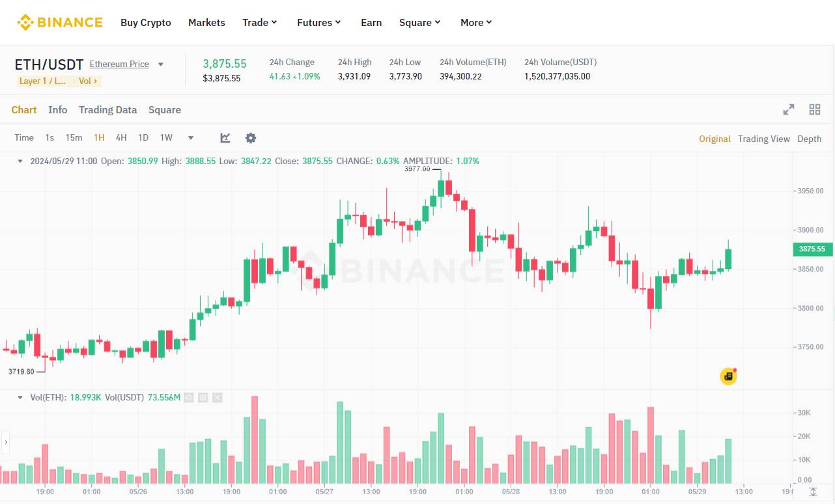This screenshot has width=835, height=504.
Task: Click the Layer 1 / L... tag
Action: [x=43, y=81]
